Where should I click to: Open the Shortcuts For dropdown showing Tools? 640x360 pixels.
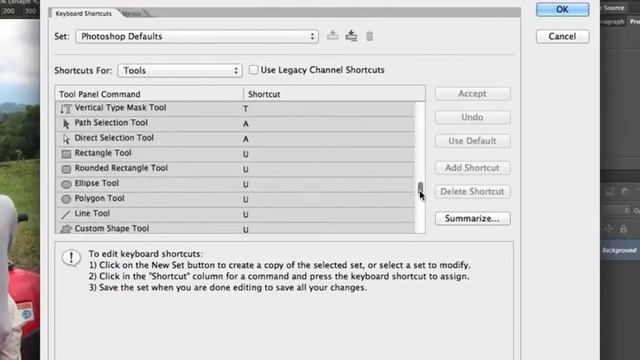(x=180, y=71)
